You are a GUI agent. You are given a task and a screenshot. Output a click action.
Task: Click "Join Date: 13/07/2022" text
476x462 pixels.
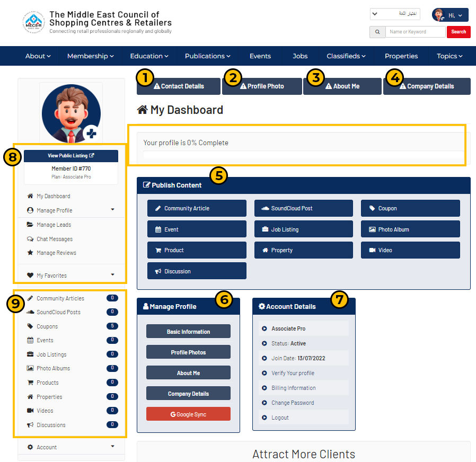[298, 358]
